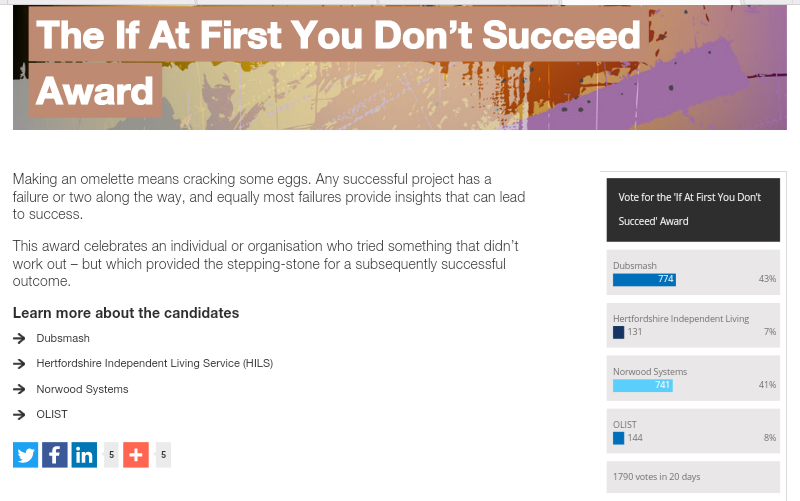This screenshot has width=800, height=501.
Task: Click the total share count badge
Action: click(163, 455)
